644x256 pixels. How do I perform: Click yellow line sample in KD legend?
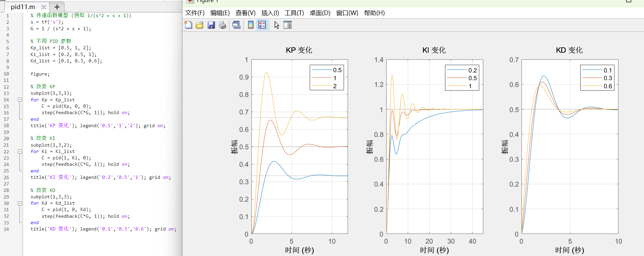(592, 86)
